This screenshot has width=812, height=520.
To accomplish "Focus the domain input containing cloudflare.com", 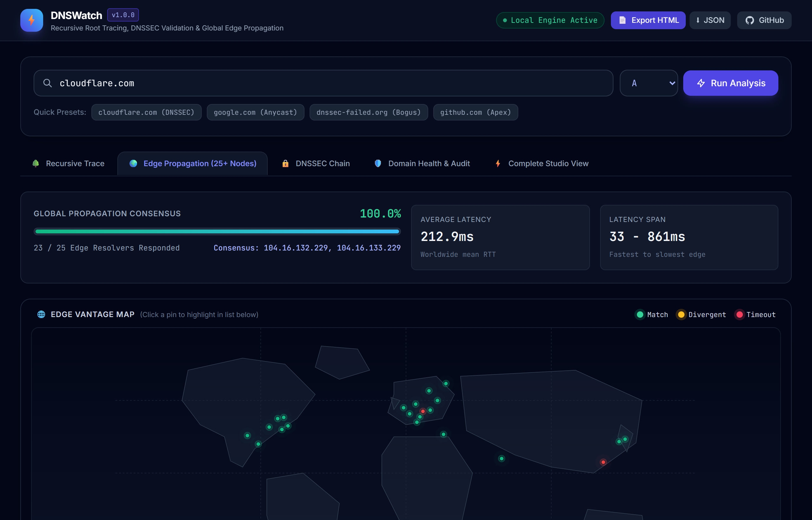I will click(x=323, y=83).
